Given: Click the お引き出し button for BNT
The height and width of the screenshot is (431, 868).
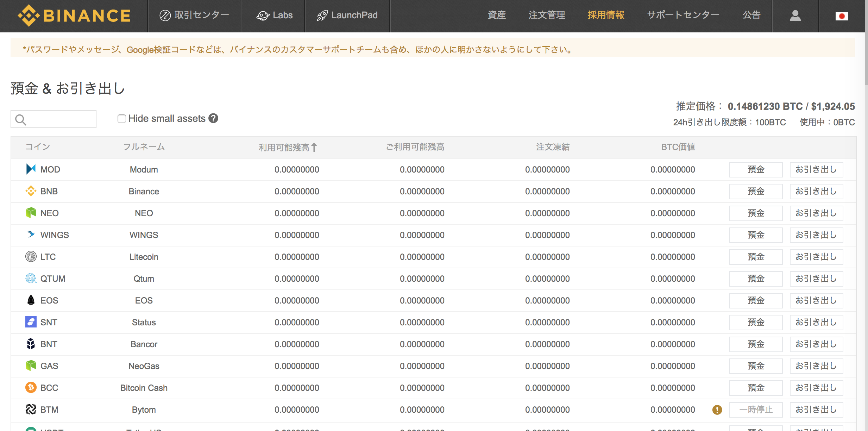Looking at the screenshot, I should pyautogui.click(x=816, y=344).
